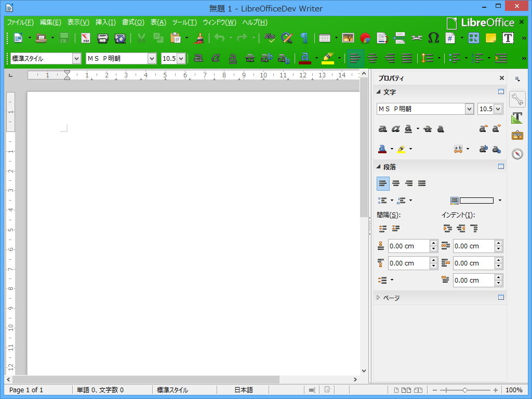This screenshot has width=532, height=399.
Task: Open the 表示 menu
Action: (x=78, y=22)
